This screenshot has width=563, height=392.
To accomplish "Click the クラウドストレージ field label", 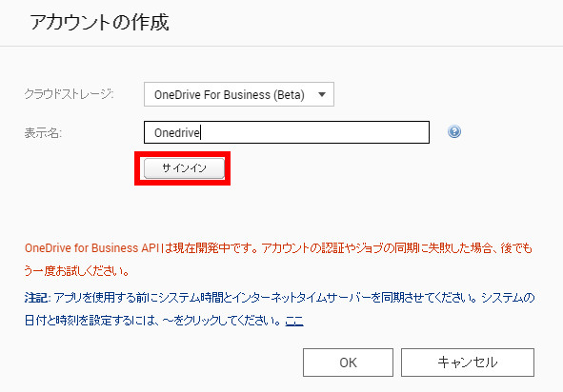I will pos(69,94).
